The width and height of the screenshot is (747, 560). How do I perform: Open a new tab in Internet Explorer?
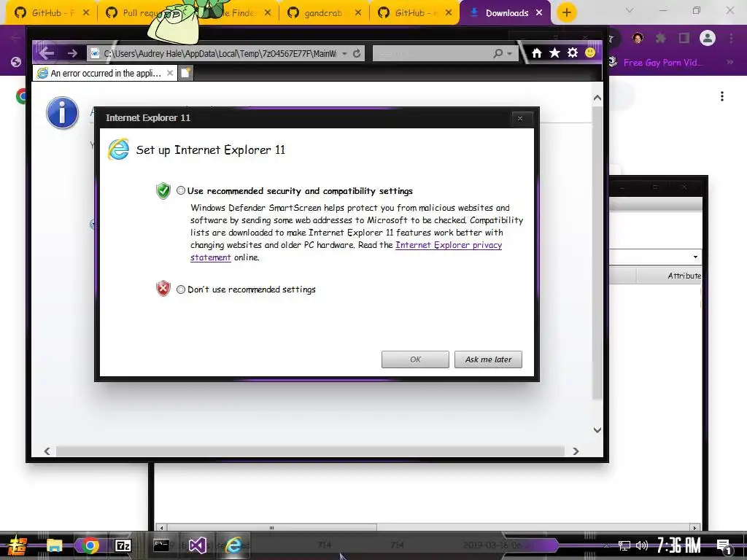coord(186,73)
